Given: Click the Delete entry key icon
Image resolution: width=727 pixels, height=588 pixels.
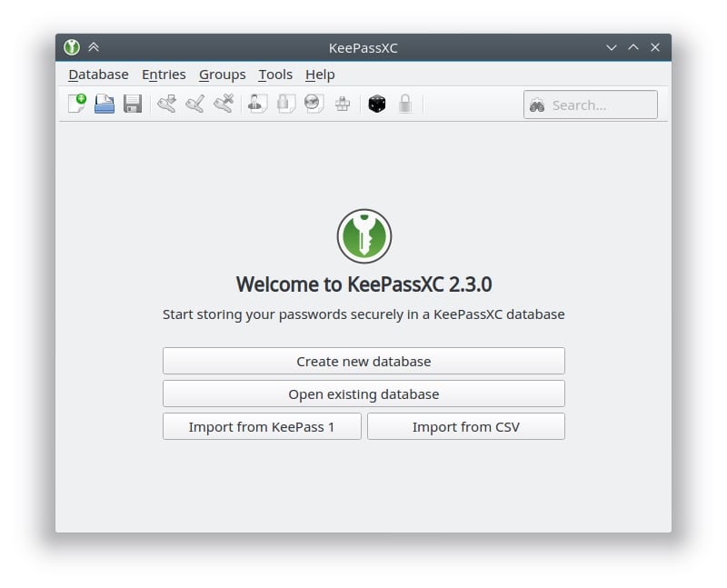Looking at the screenshot, I should pyautogui.click(x=223, y=104).
